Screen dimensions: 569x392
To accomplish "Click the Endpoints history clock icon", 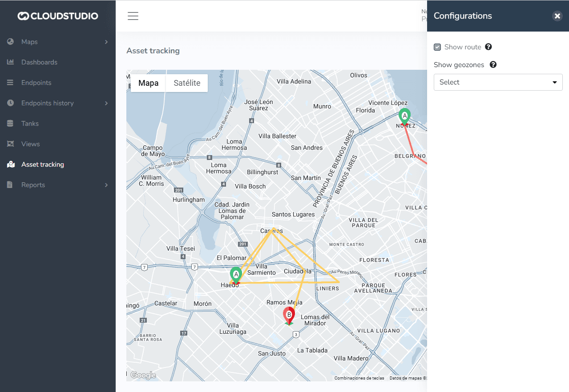I will coord(11,103).
